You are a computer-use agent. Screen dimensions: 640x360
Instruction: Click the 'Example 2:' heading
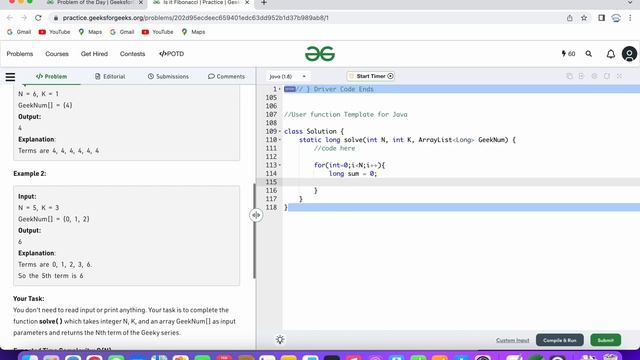[30, 173]
